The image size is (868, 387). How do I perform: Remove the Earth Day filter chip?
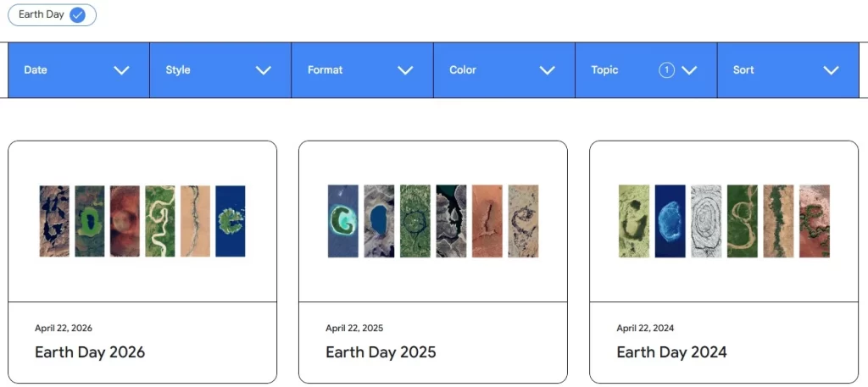point(52,15)
